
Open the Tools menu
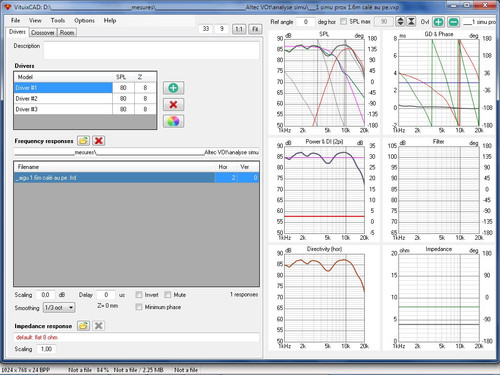58,20
